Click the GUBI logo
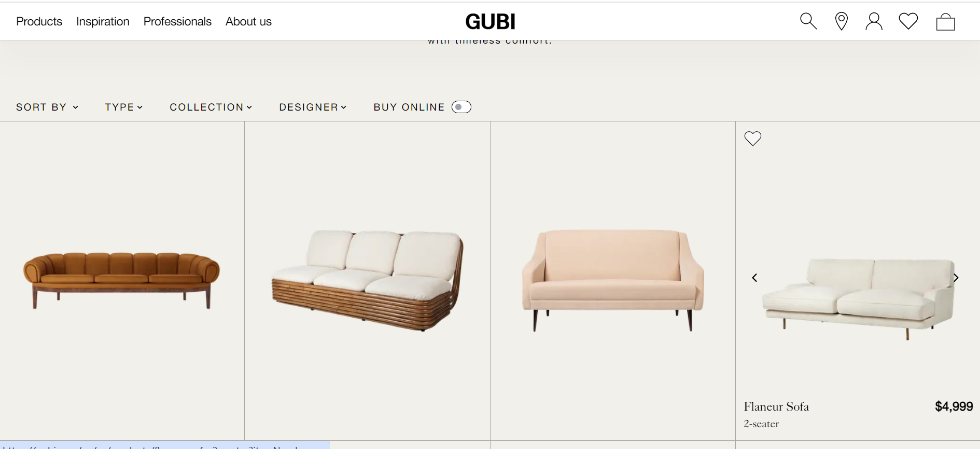Screen dimensions: 980x449 [490, 21]
